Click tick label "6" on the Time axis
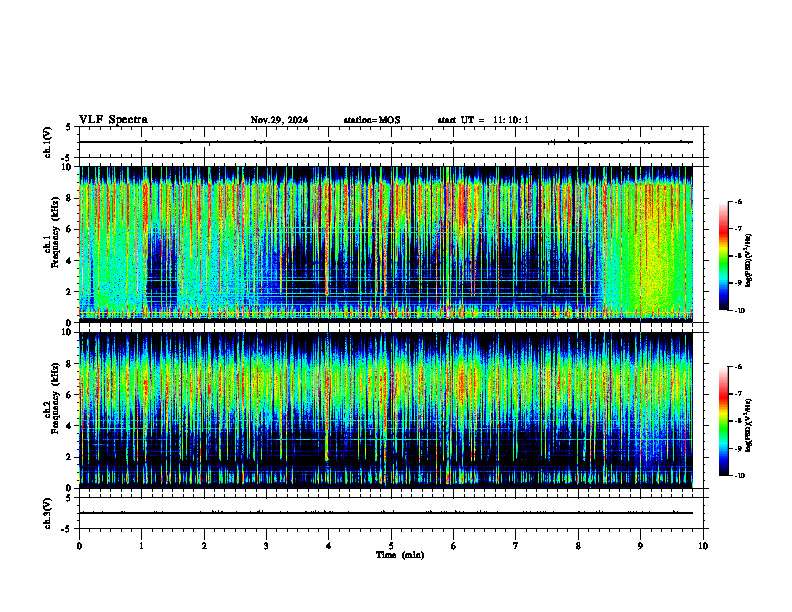Image resolution: width=792 pixels, height=612 pixels. coord(454,546)
